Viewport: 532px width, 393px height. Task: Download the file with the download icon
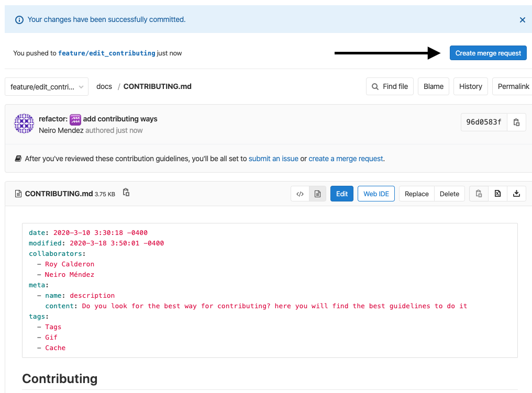click(516, 194)
